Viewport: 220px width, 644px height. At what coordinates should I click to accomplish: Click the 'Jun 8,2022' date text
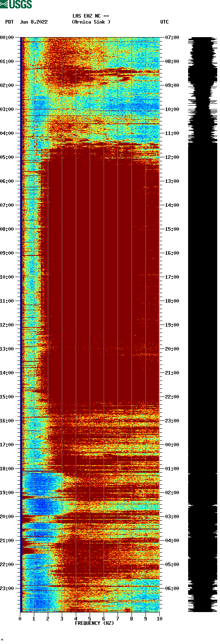point(33,22)
